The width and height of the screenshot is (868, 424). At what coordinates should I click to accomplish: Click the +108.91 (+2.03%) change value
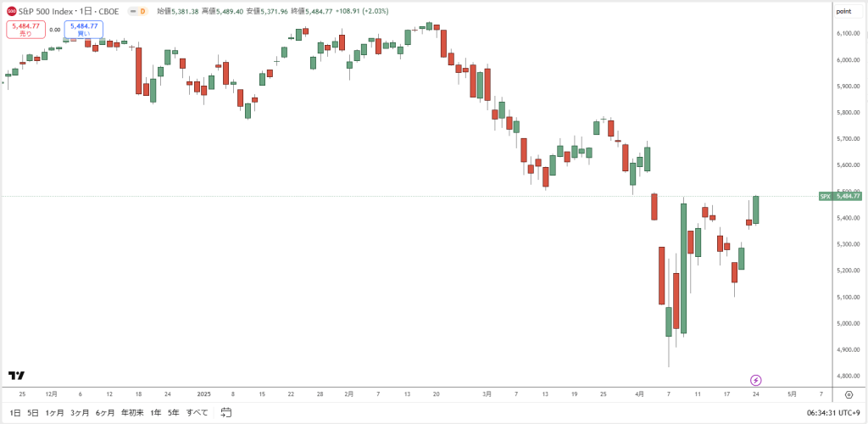click(362, 11)
